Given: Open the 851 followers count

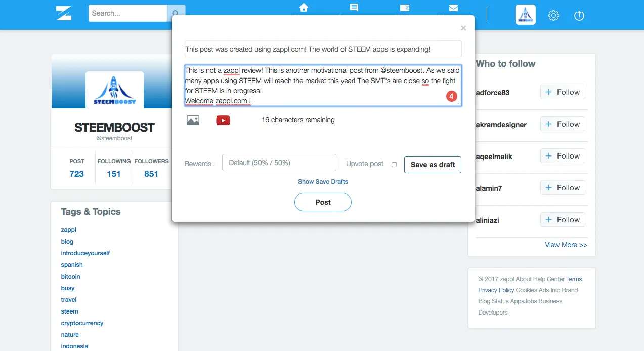Looking at the screenshot, I should pyautogui.click(x=151, y=174).
